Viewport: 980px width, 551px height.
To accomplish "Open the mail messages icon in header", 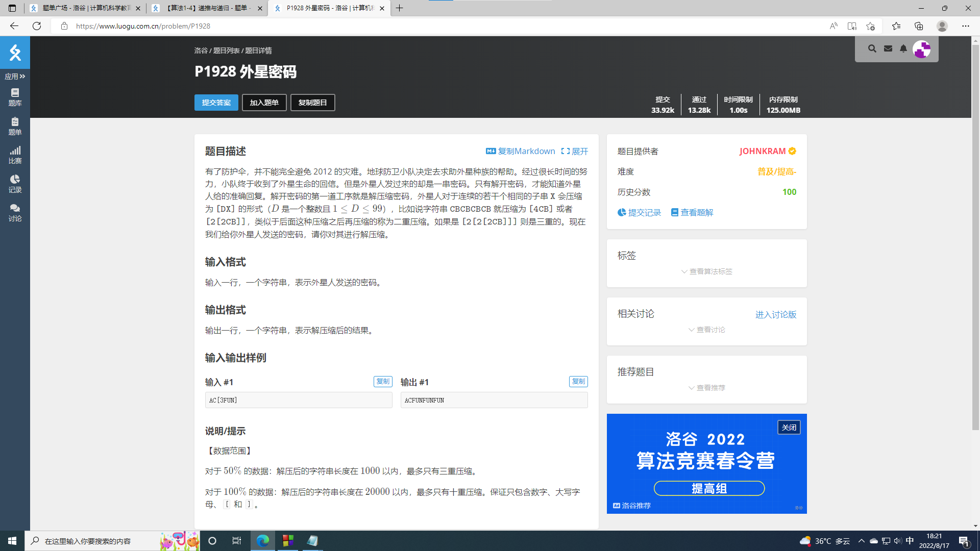I will [x=888, y=48].
